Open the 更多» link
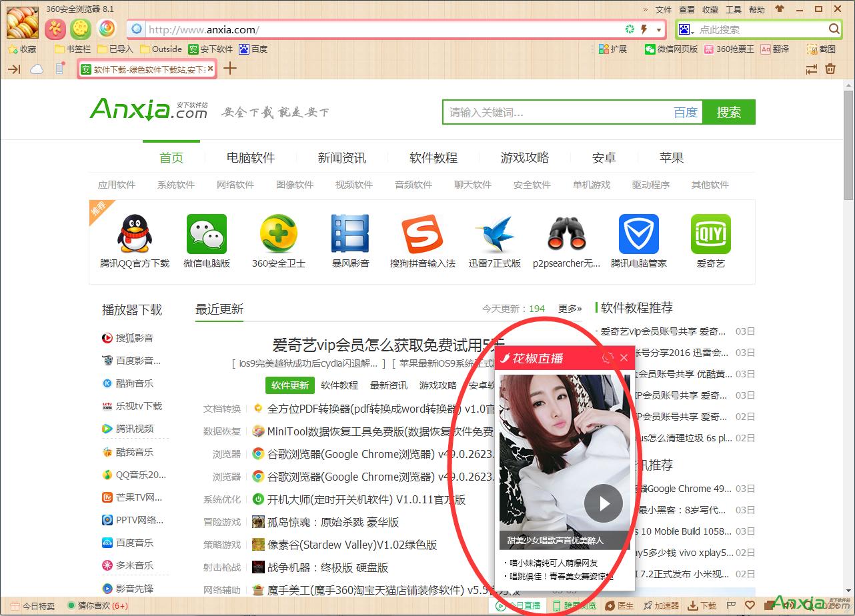 (x=570, y=309)
